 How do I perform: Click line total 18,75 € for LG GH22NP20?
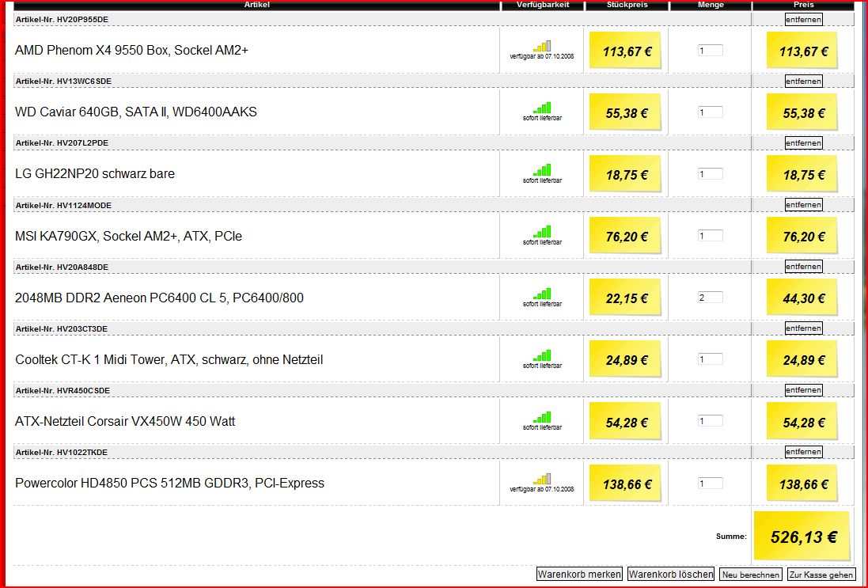(x=803, y=175)
